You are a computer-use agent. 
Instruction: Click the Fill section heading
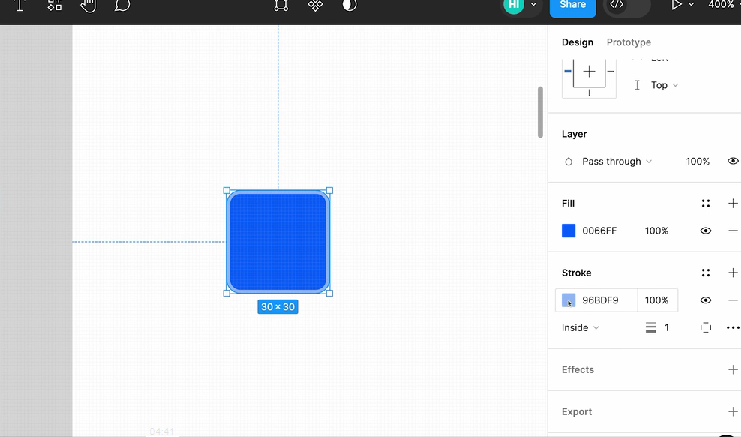[569, 203]
